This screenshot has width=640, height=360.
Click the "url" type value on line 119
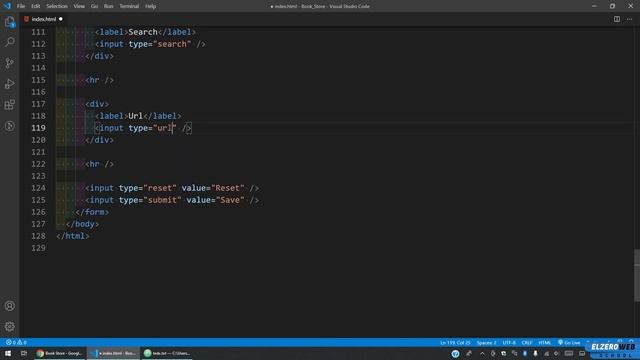164,128
